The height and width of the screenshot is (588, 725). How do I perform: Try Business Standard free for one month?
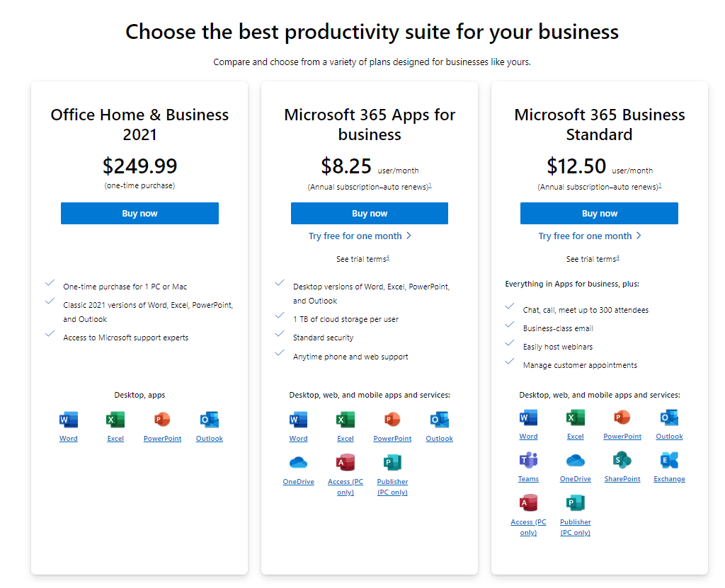pyautogui.click(x=590, y=236)
